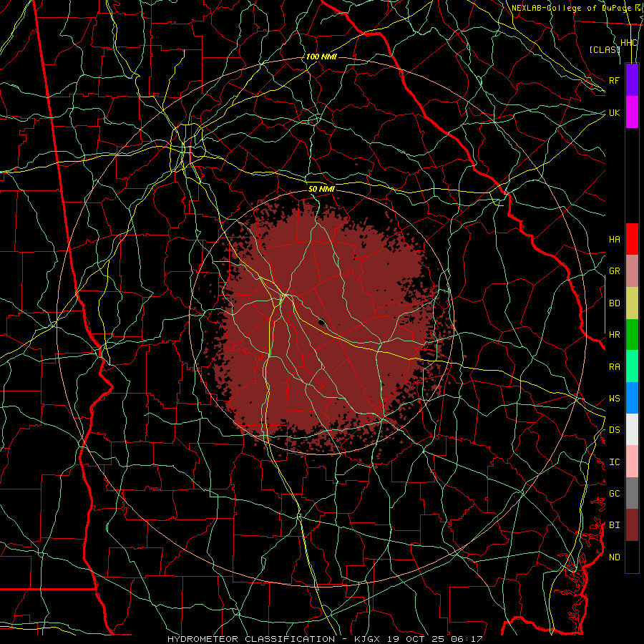The image size is (644, 644).
Task: Click the HA legend label
Action: pyautogui.click(x=615, y=239)
